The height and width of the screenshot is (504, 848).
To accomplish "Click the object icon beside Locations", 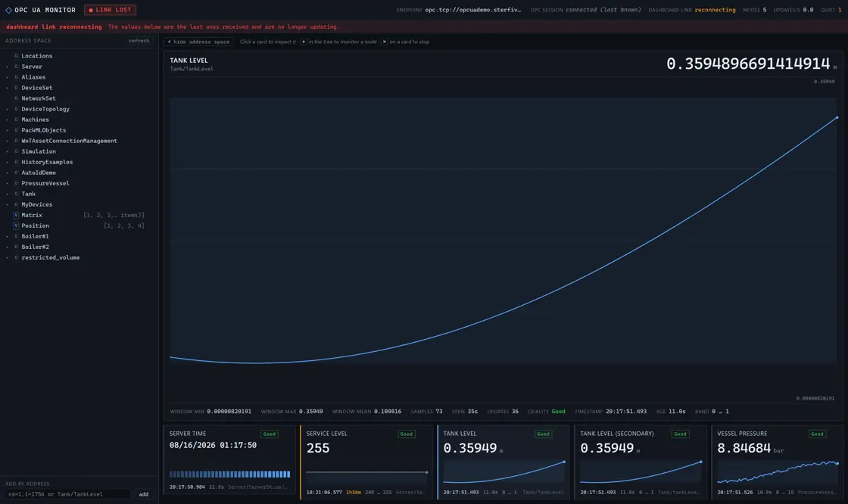I will tap(16, 56).
